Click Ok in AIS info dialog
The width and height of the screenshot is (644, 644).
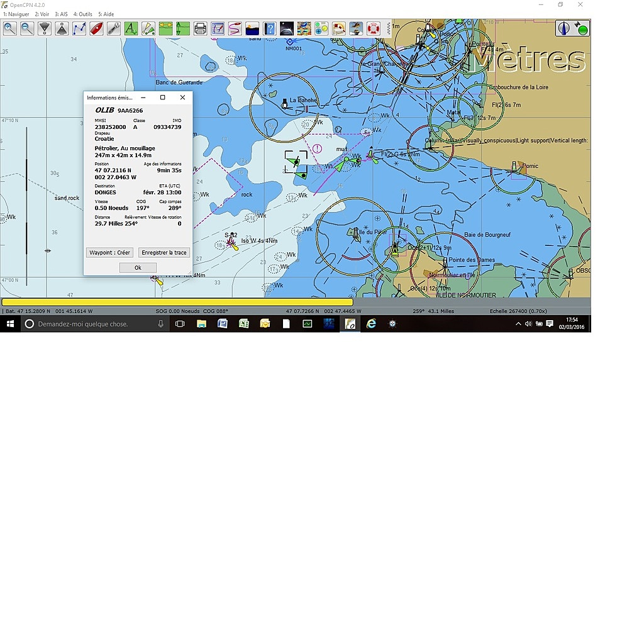point(138,268)
